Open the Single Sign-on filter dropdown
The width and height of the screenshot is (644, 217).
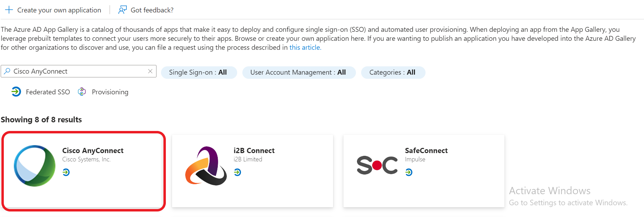199,73
